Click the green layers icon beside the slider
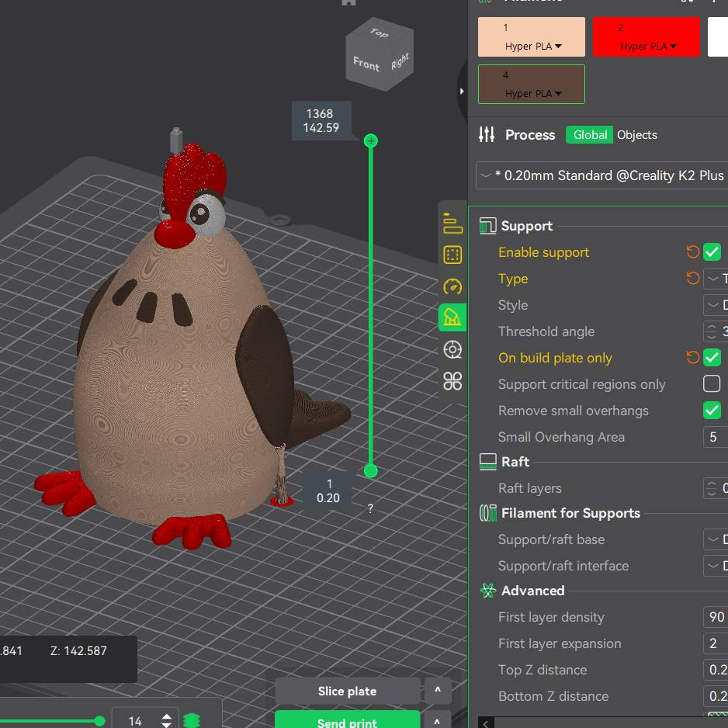 coord(192,721)
